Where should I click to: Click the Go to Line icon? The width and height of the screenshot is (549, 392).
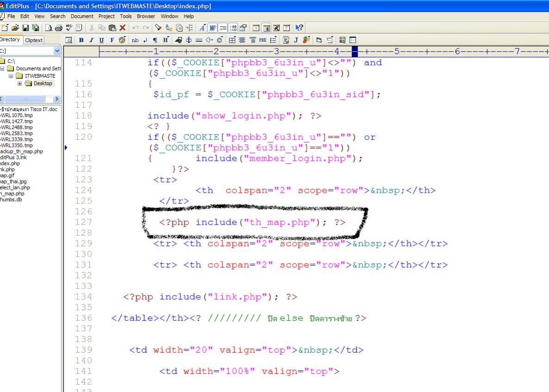pos(189,28)
